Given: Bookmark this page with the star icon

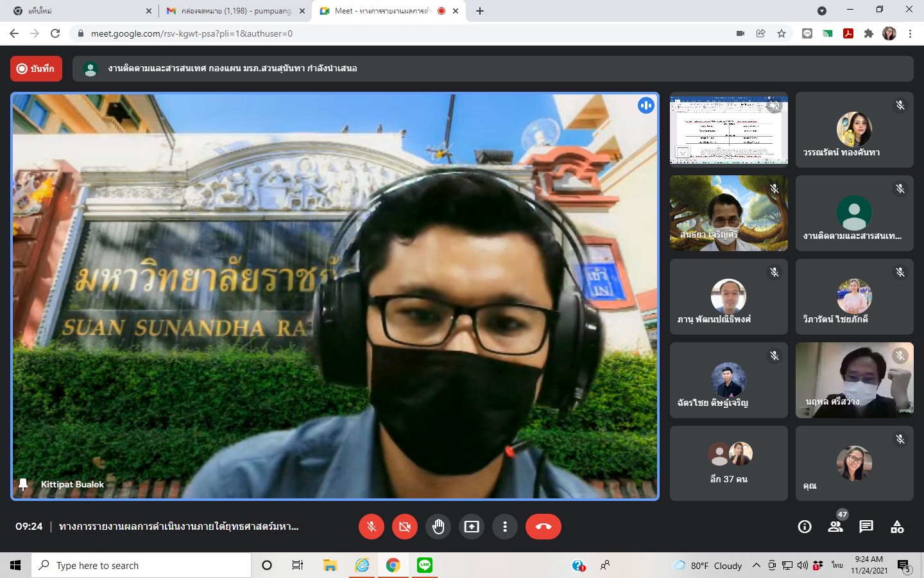Looking at the screenshot, I should click(x=782, y=33).
